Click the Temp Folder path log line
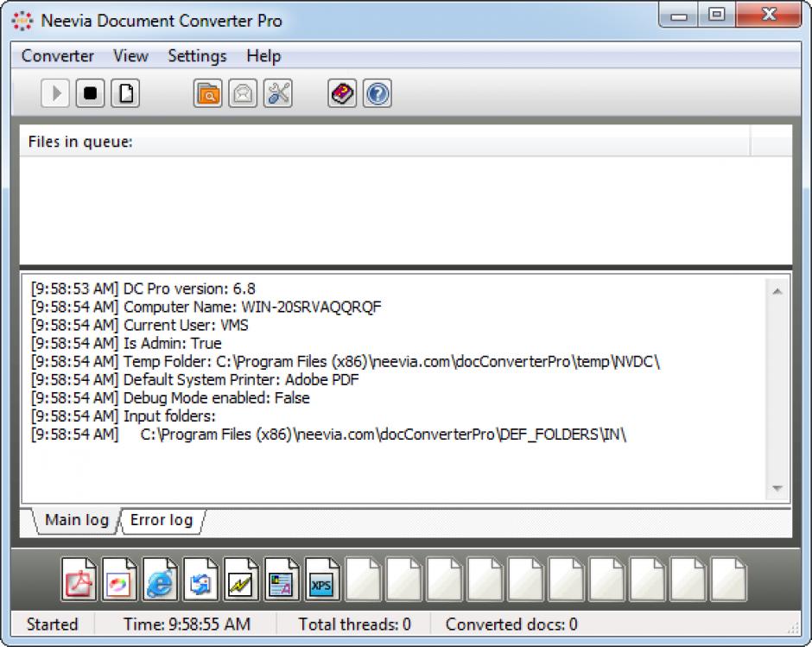This screenshot has height=647, width=812. (346, 361)
